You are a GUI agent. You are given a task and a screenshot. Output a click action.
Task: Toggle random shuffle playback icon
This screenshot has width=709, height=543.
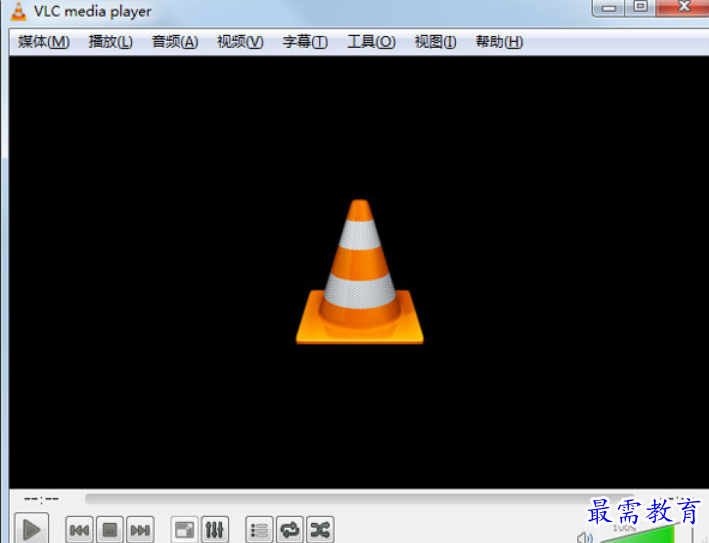point(320,529)
